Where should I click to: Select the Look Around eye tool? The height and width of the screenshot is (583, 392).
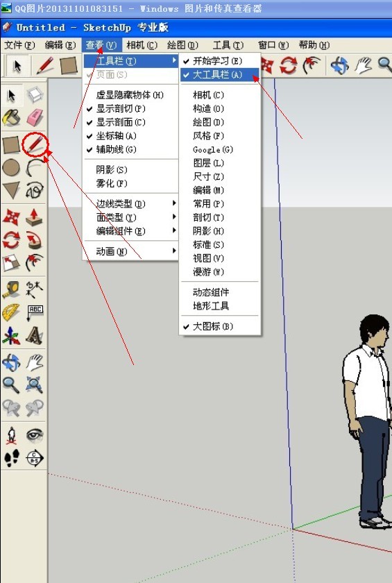click(35, 435)
